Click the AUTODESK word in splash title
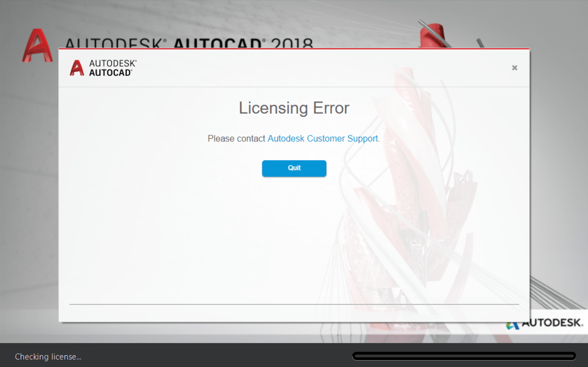The height and width of the screenshot is (367, 588). point(114,43)
